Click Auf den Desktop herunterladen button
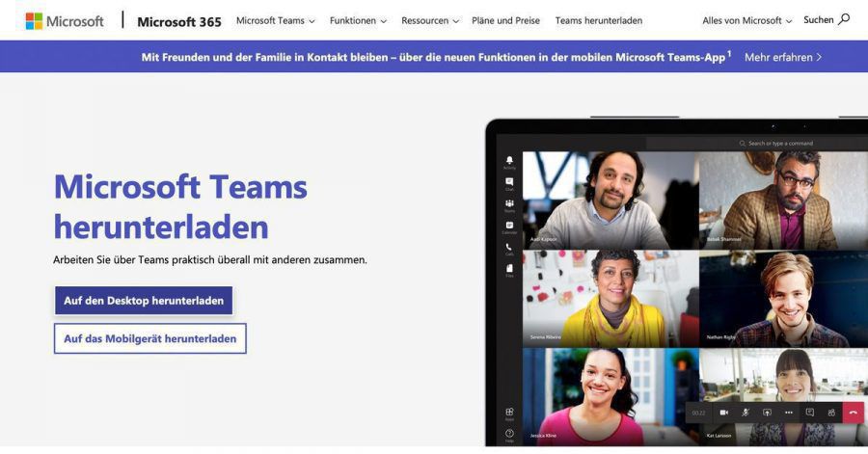 pyautogui.click(x=144, y=301)
